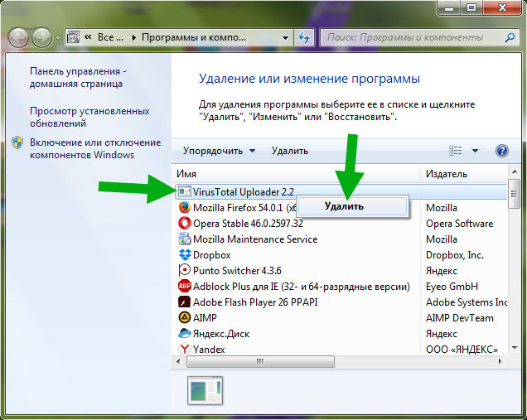Click the horizontal scrollbar right arrow
This screenshot has height=420, width=527.
point(500,361)
